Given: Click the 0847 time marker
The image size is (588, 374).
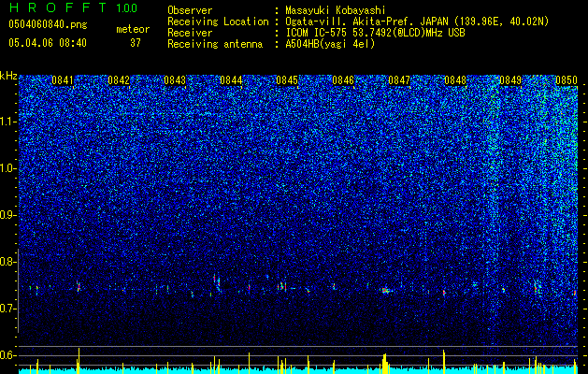Looking at the screenshot, I should point(399,80).
